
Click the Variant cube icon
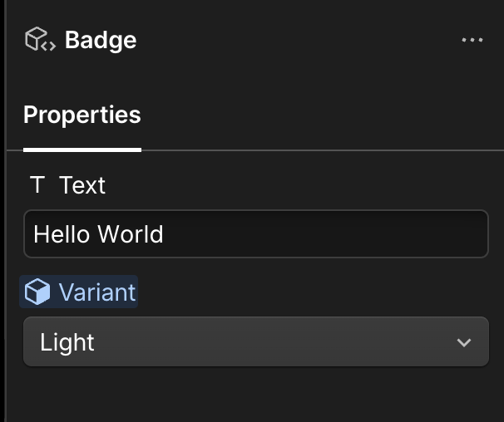click(x=37, y=292)
